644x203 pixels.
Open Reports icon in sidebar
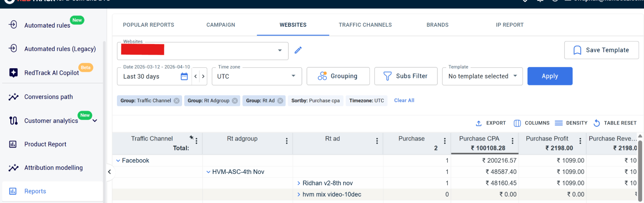pos(13,191)
